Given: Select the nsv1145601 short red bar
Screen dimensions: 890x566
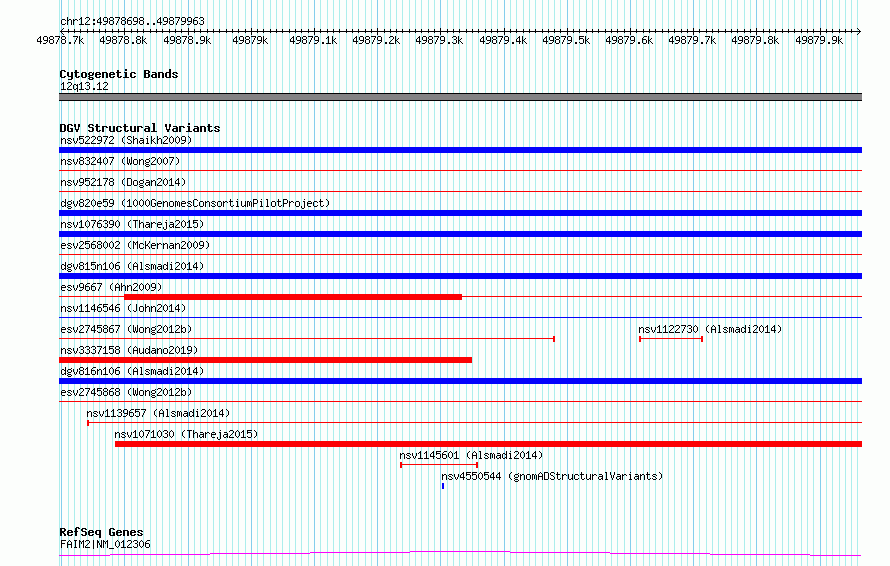Looking at the screenshot, I should (439, 465).
